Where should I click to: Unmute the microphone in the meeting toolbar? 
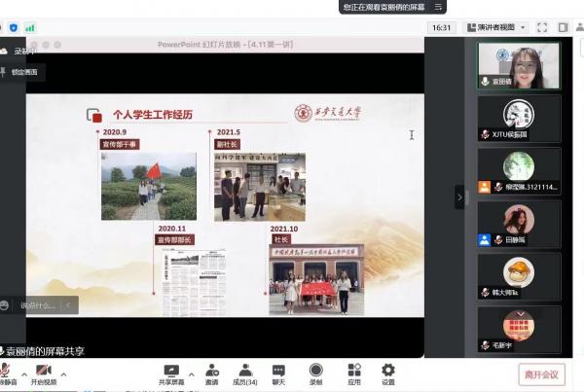click(x=6, y=372)
